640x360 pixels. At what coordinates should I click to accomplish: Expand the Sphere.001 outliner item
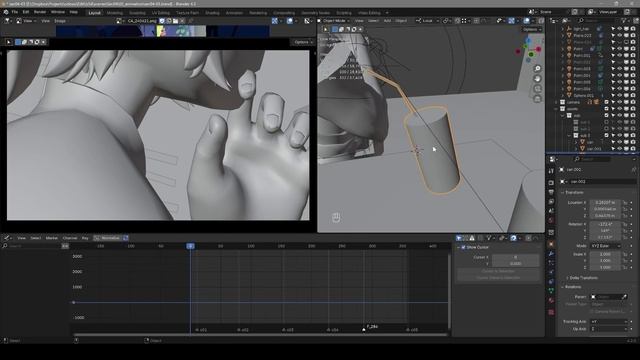pyautogui.click(x=563, y=96)
